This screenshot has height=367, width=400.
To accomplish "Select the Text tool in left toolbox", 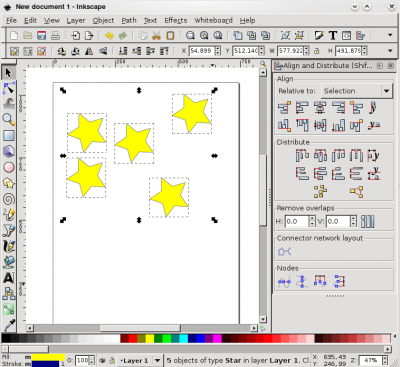I will coord(9,278).
